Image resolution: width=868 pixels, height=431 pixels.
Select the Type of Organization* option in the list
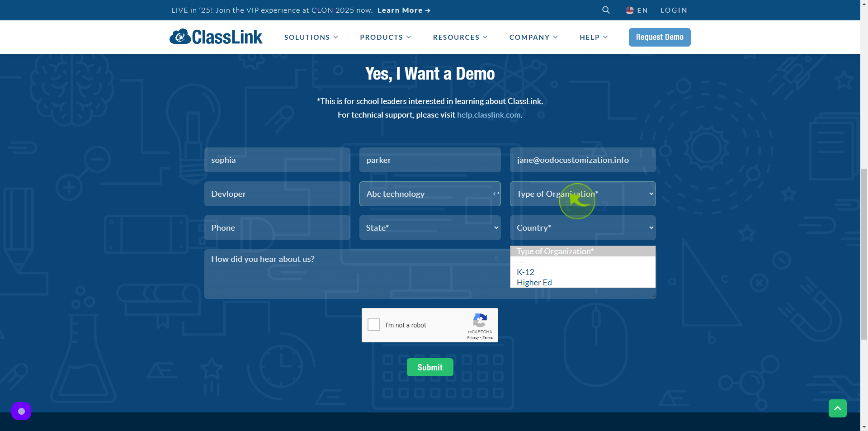(583, 251)
